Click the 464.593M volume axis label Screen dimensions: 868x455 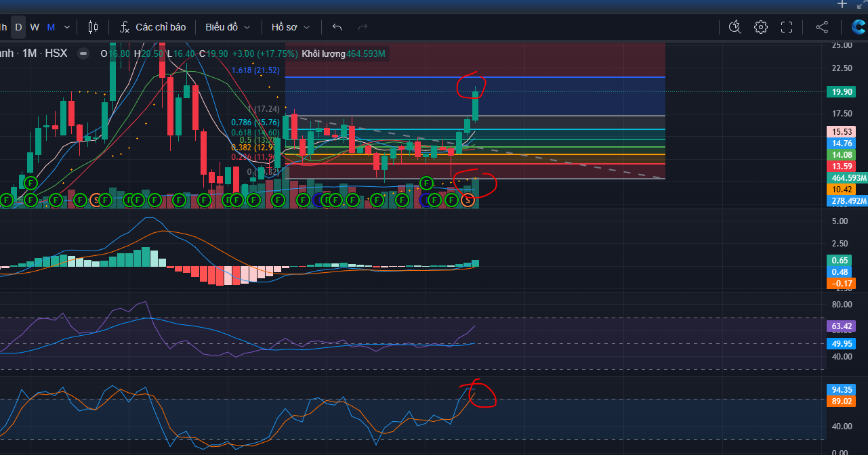[x=848, y=177]
